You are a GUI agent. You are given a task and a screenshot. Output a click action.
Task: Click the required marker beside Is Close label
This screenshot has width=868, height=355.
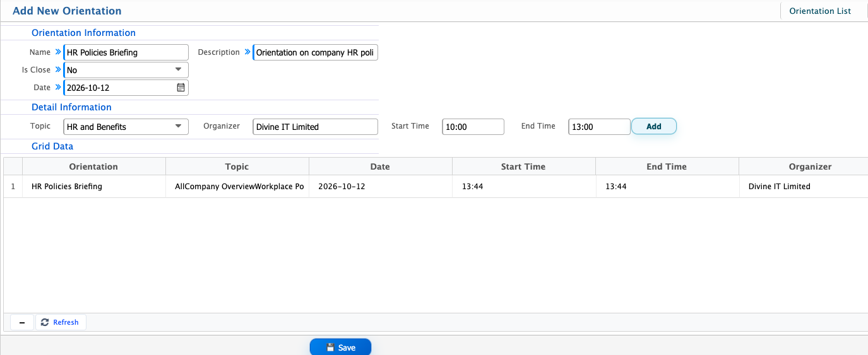pyautogui.click(x=58, y=70)
